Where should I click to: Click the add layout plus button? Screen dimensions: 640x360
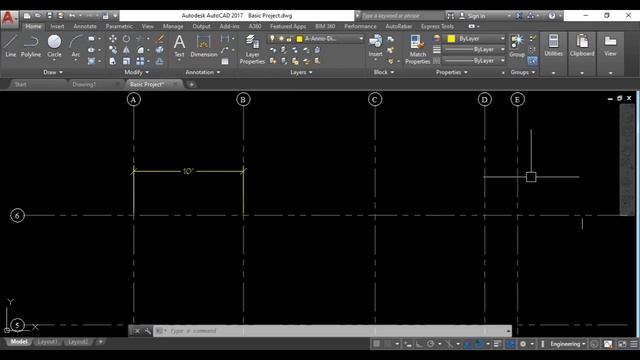pyautogui.click(x=100, y=342)
